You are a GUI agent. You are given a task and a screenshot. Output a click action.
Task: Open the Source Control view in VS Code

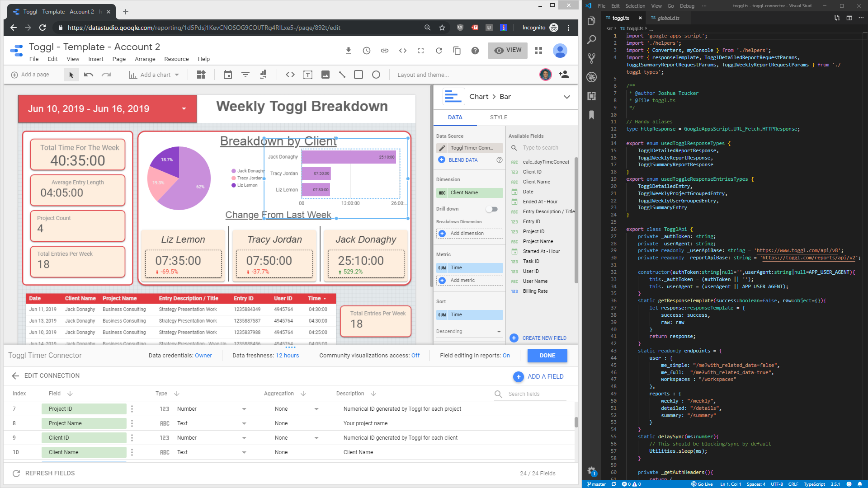[591, 58]
